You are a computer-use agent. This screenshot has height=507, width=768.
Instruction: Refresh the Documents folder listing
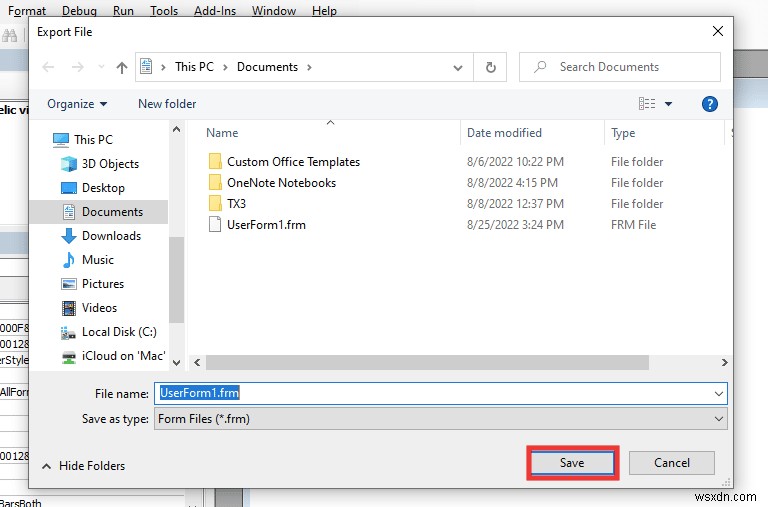pos(490,67)
